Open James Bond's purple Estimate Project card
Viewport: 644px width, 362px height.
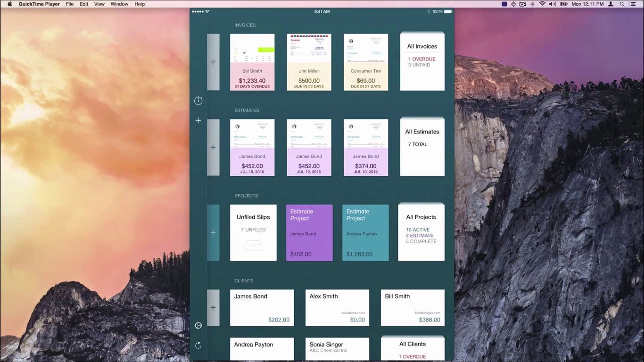click(x=309, y=233)
